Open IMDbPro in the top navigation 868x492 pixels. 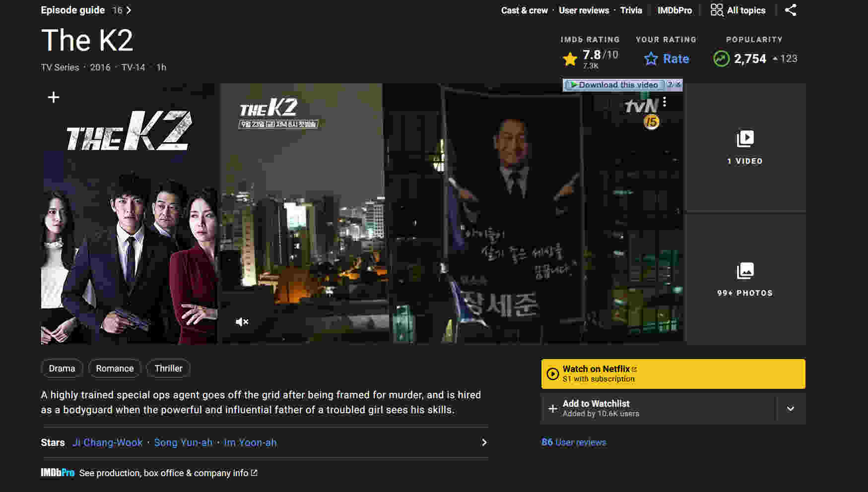point(674,10)
